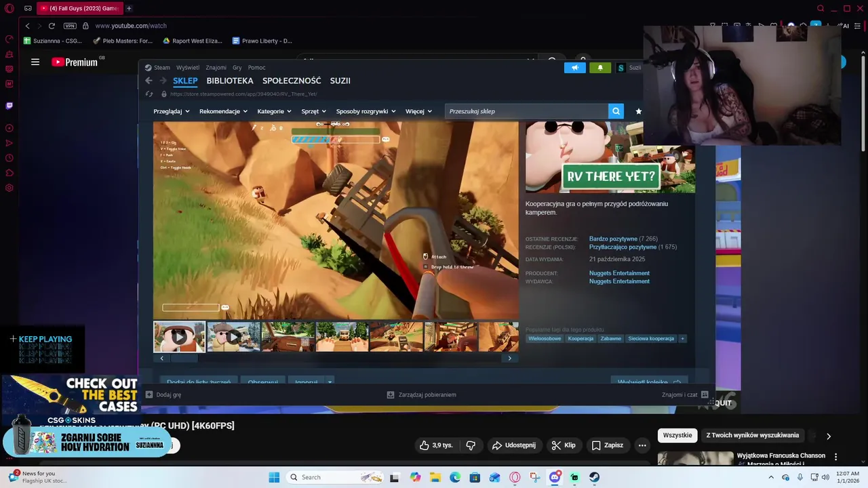Open Bardzo pozytywne recent reviews link
Viewport: 868px width, 488px height.
613,239
